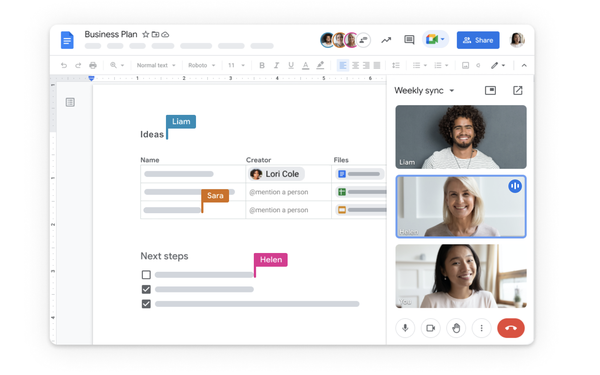Star the Business Plan document
The height and width of the screenshot is (375, 600).
145,34
